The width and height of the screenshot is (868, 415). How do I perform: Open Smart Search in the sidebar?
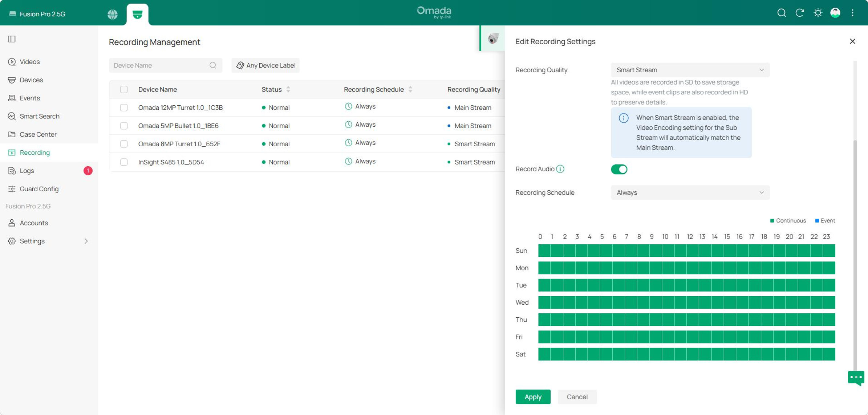[x=49, y=116]
